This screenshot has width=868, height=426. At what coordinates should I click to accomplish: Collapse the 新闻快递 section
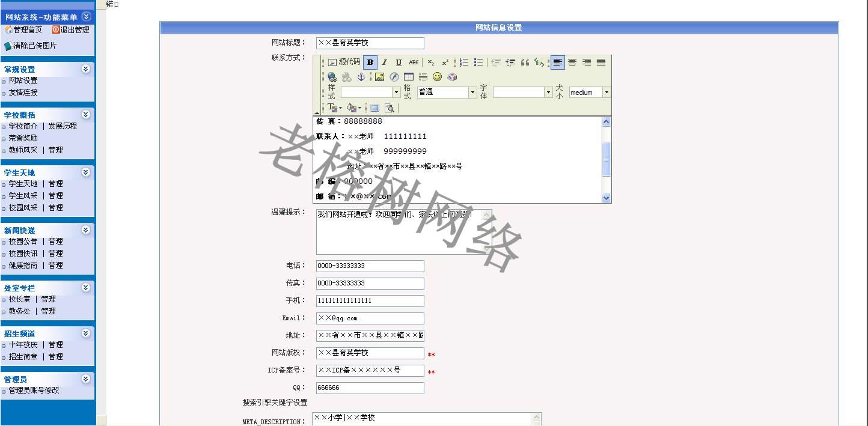point(86,230)
